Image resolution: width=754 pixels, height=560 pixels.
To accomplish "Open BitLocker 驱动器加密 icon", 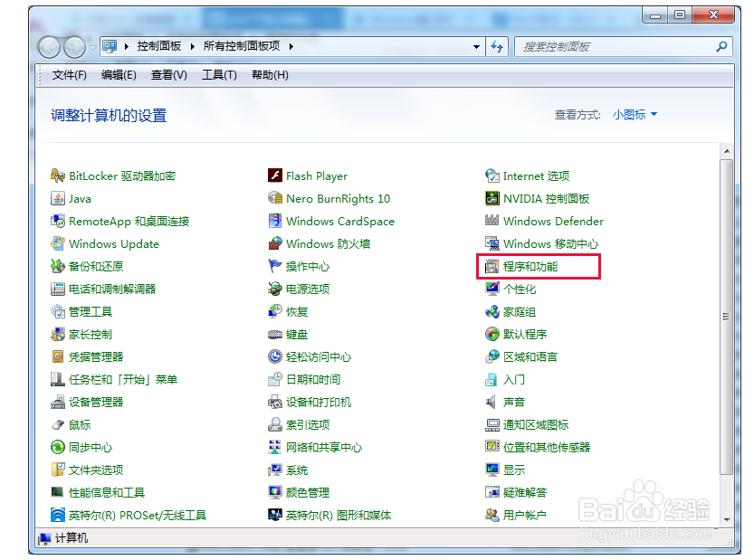I will pos(58,176).
